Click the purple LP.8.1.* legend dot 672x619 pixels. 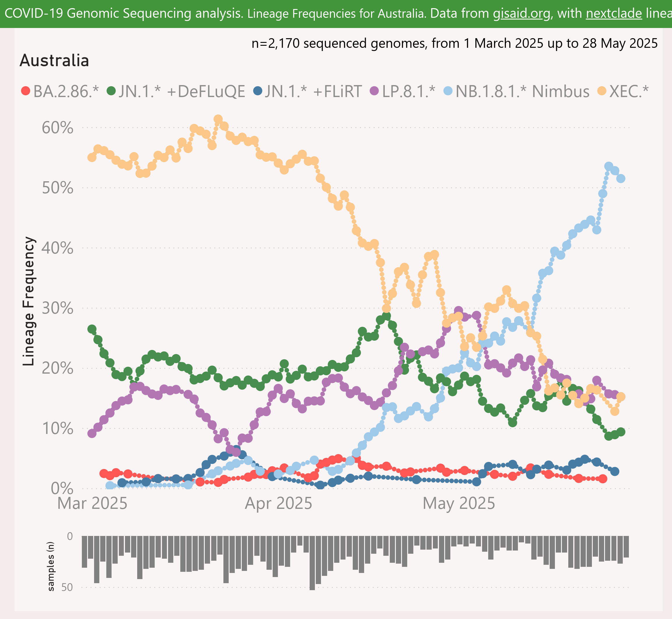coord(374,91)
